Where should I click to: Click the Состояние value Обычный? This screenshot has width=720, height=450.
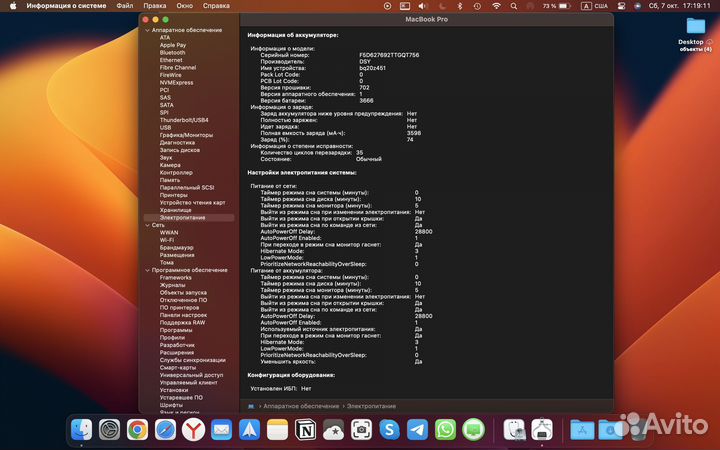click(369, 159)
